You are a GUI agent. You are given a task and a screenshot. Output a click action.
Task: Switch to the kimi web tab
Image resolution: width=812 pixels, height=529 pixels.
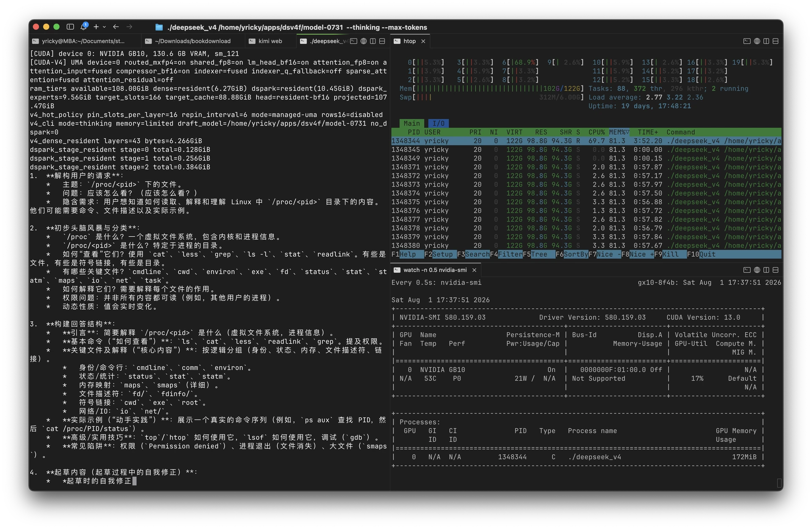point(270,41)
